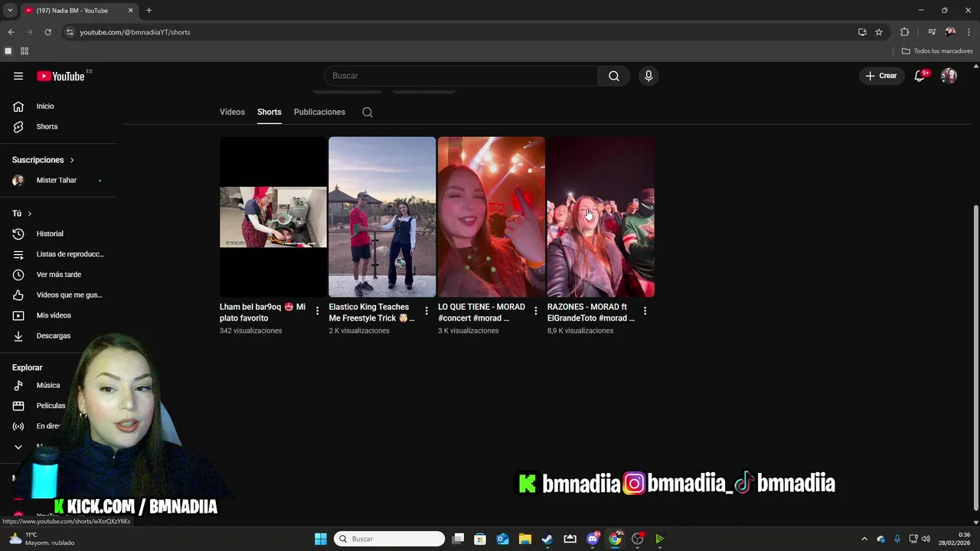980x551 pixels.
Task: Open options for LO QUE TIENE short
Action: tap(535, 311)
